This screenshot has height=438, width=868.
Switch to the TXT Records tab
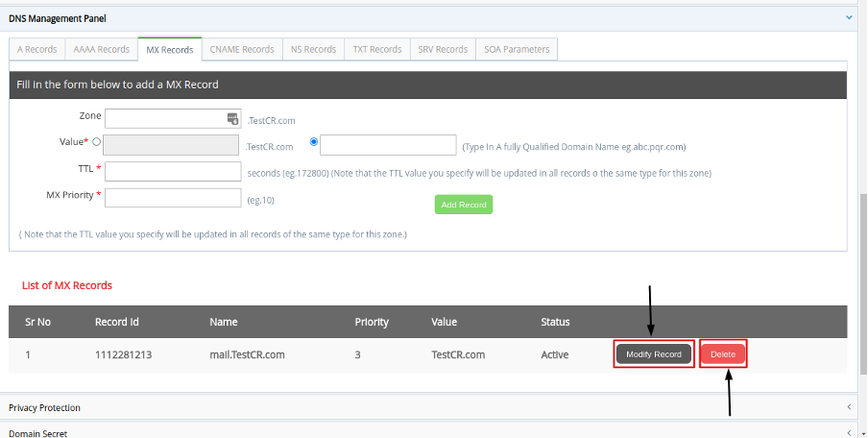(377, 49)
